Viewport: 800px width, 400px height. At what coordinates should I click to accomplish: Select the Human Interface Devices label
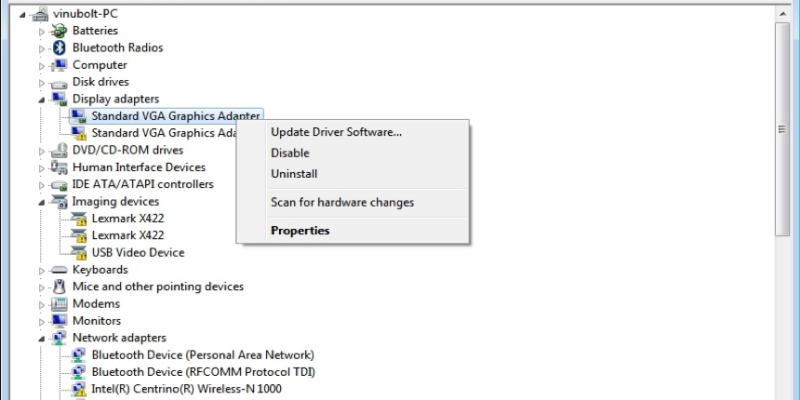(139, 167)
